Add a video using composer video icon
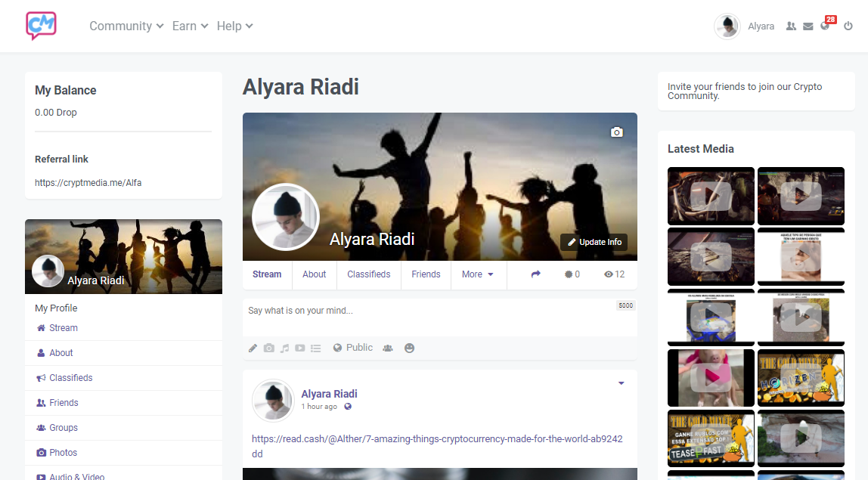Viewport: 868px width, 480px height. [300, 348]
